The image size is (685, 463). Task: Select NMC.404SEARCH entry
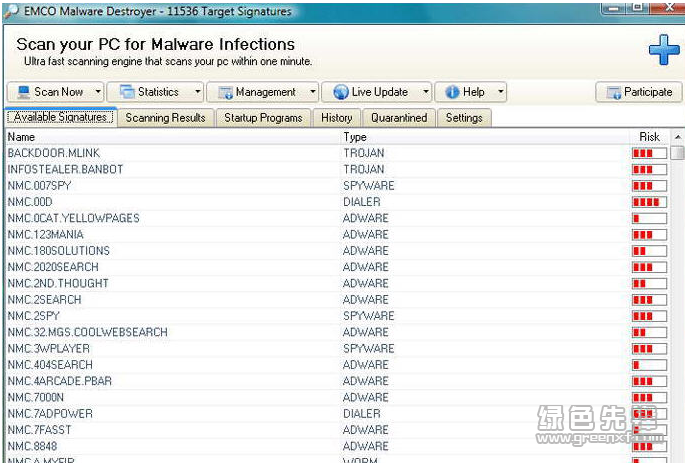[337, 365]
